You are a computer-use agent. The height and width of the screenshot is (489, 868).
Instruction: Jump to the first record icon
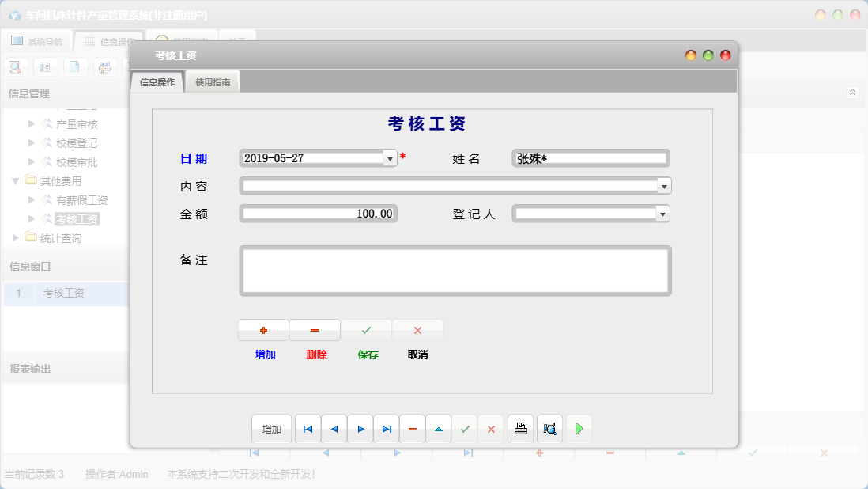tap(308, 428)
